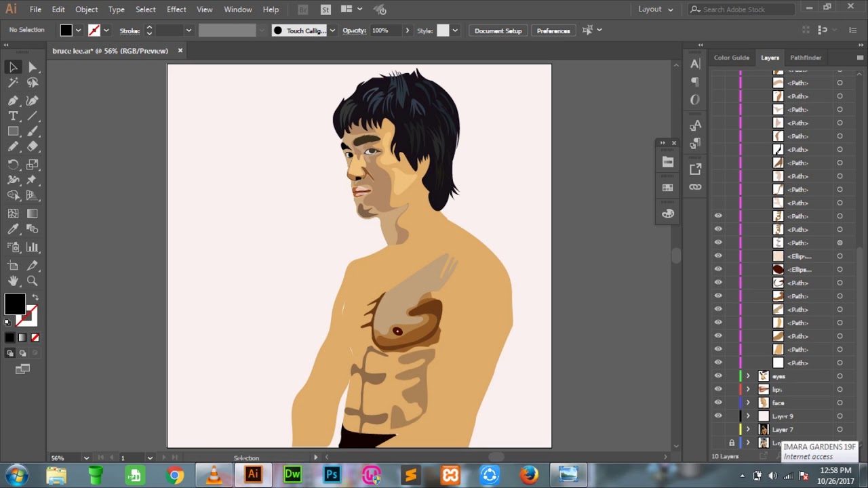Select the Gradient tool
The width and height of the screenshot is (868, 488).
33,213
